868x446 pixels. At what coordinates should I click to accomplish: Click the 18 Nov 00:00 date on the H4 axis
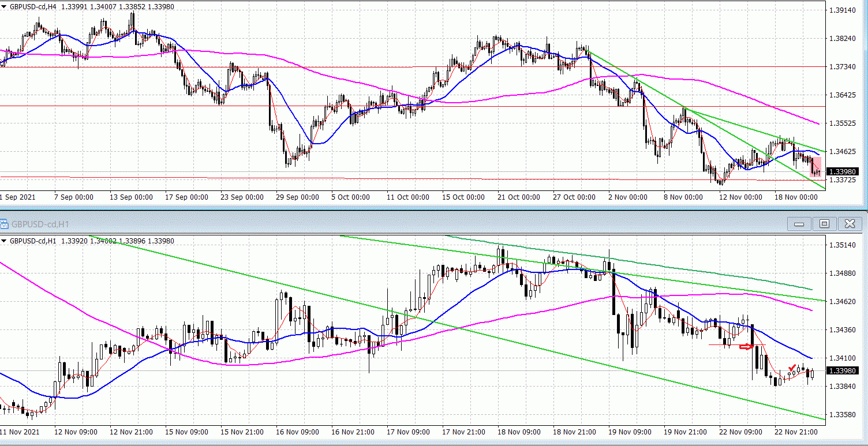click(x=796, y=197)
